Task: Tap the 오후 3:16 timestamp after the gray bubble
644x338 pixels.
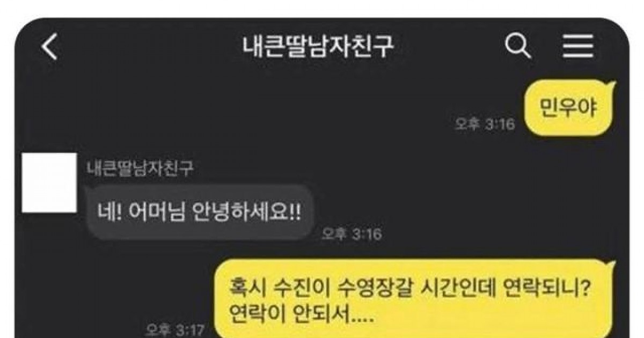Action: pyautogui.click(x=352, y=234)
